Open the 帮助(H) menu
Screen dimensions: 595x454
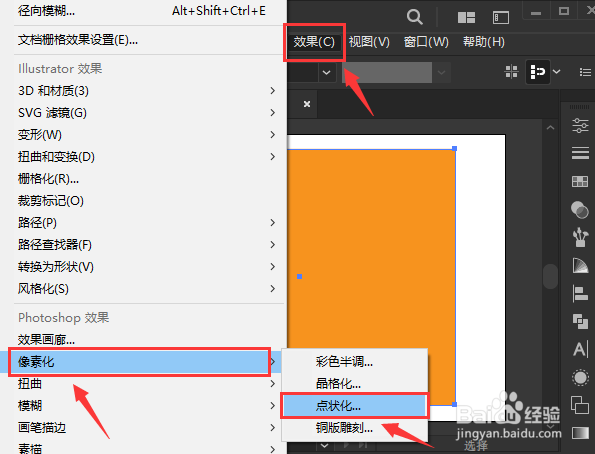(x=483, y=42)
